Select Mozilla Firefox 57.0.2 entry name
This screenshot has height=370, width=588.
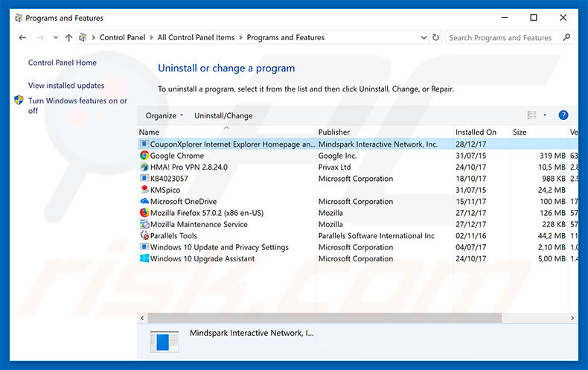(x=207, y=213)
